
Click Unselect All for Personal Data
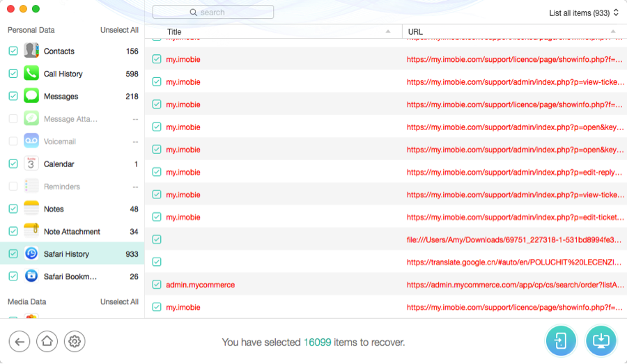point(119,30)
